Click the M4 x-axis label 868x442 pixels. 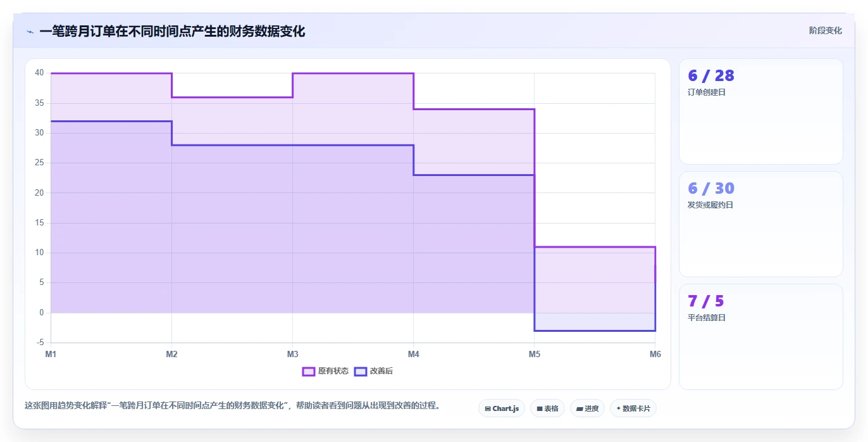(413, 354)
